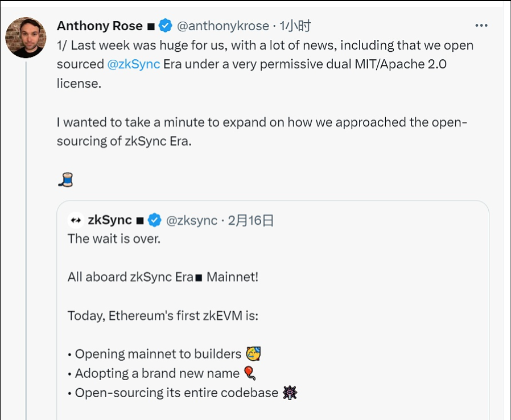Click the @zksync handle in quoted tweet

tap(191, 220)
